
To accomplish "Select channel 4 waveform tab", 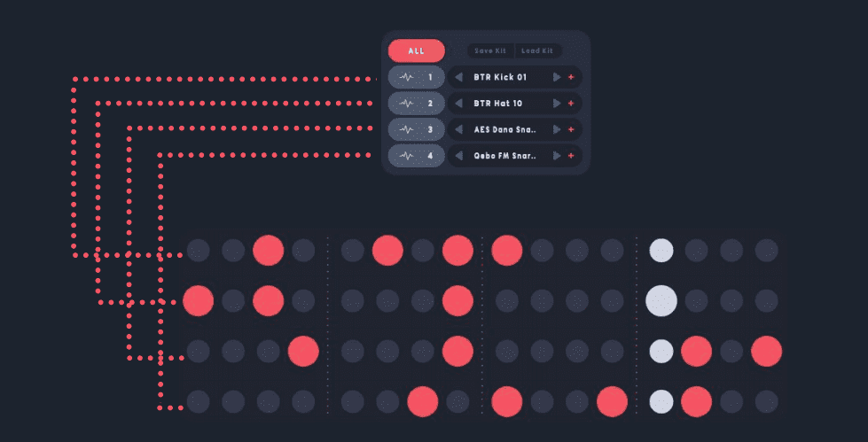I will click(x=417, y=156).
